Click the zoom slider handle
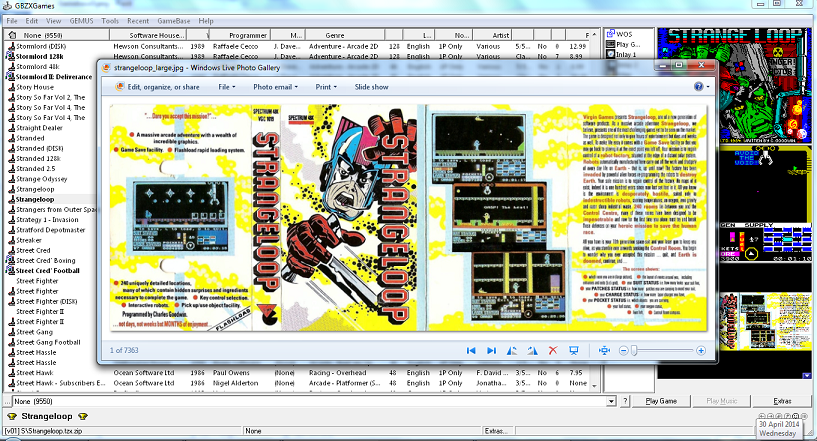Screen dimensions: 817x441 pos(634,351)
